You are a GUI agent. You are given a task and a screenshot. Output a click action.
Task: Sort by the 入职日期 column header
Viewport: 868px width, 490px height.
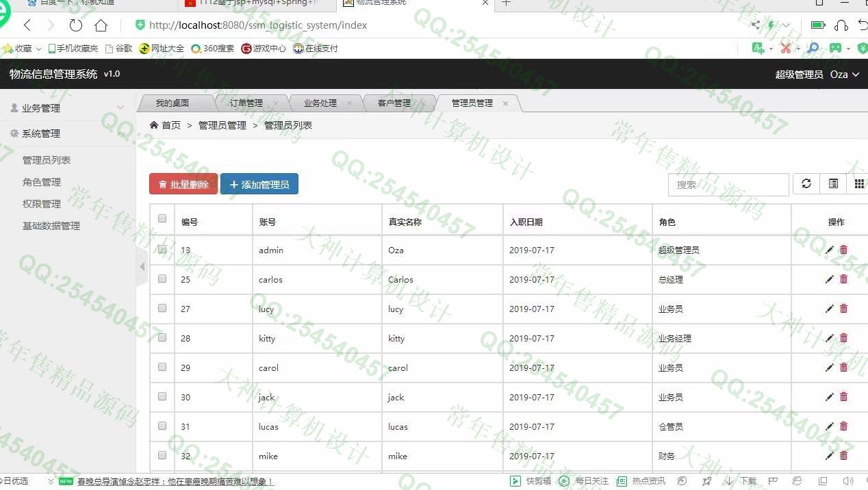point(526,222)
